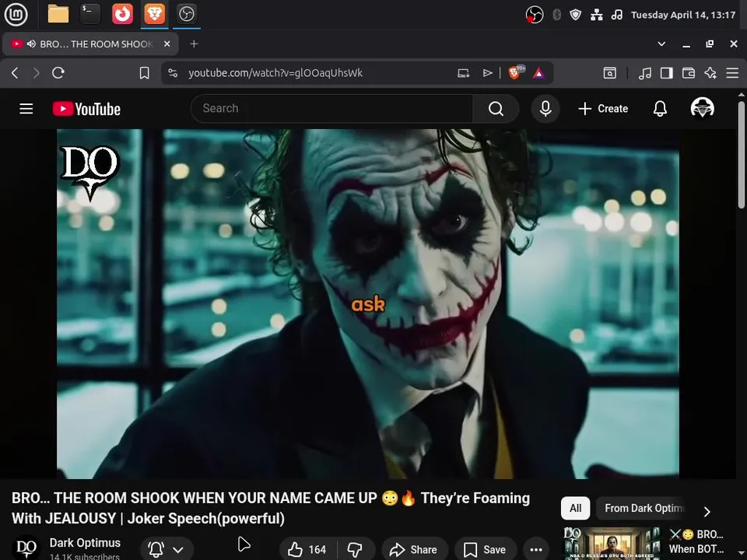
Task: Click the video player to pause
Action: click(x=368, y=304)
